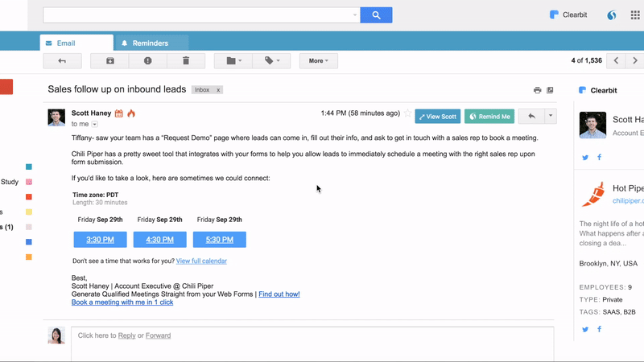Open the company Facebook icon below the tags
The image size is (644, 362).
pos(599,329)
